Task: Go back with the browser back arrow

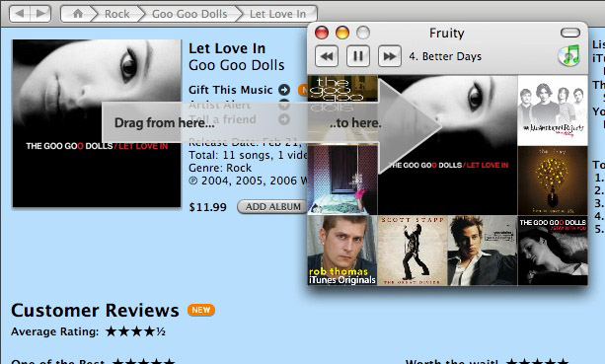Action: [x=20, y=14]
